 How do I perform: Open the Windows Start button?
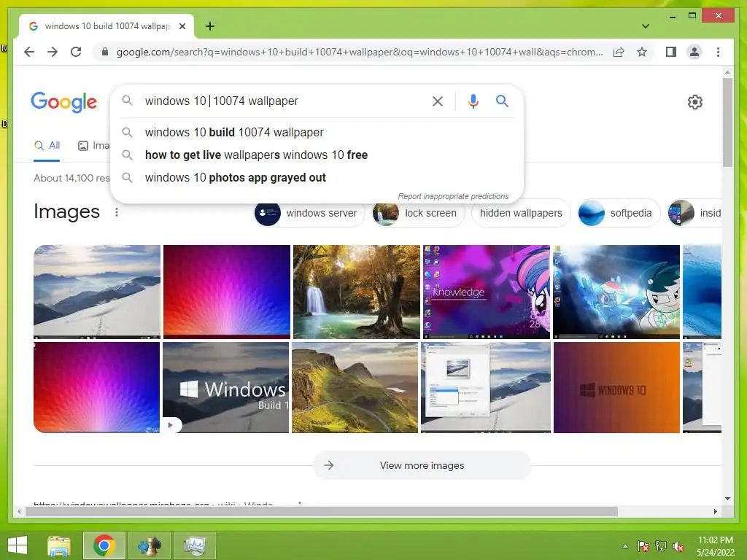coord(18,545)
